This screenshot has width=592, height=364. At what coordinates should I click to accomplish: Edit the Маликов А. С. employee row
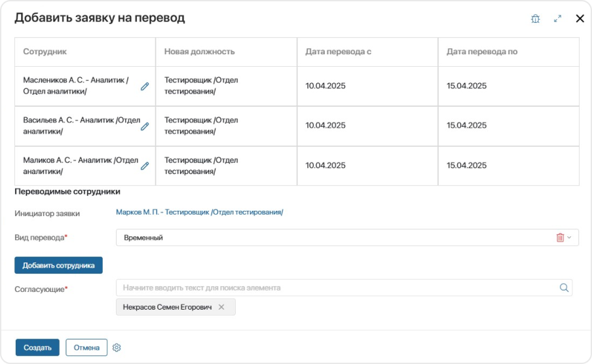[145, 166]
